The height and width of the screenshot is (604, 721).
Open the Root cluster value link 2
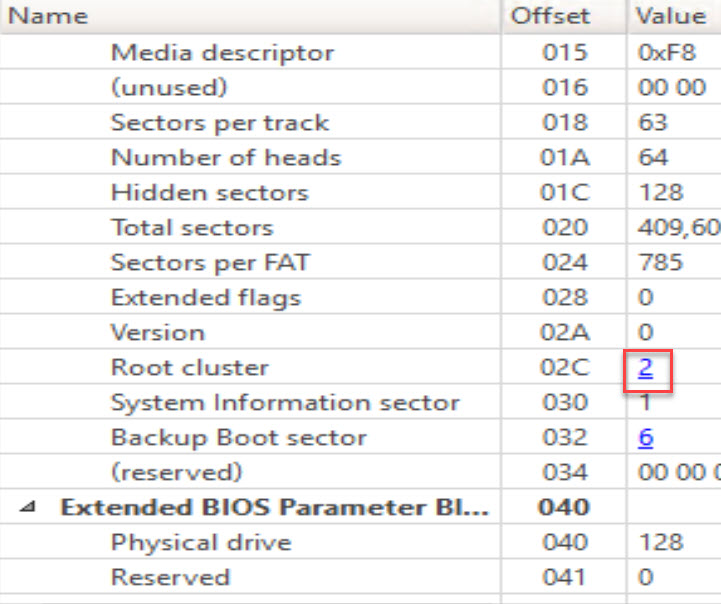646,368
